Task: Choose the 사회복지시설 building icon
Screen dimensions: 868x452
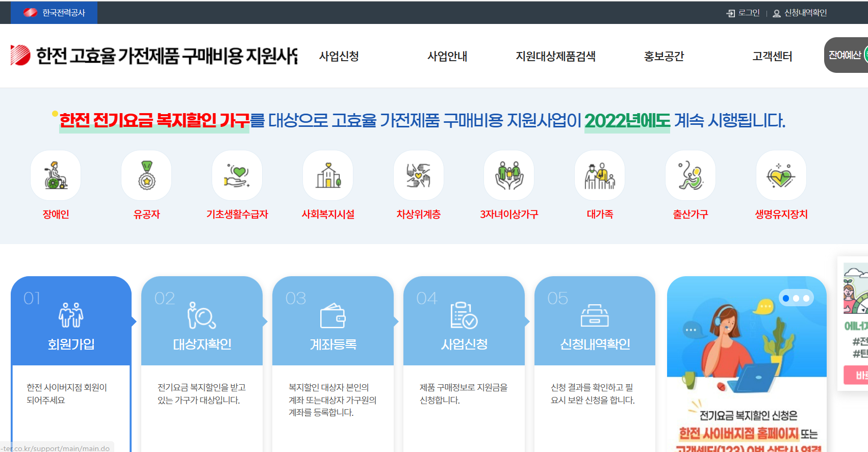Action: pos(328,175)
